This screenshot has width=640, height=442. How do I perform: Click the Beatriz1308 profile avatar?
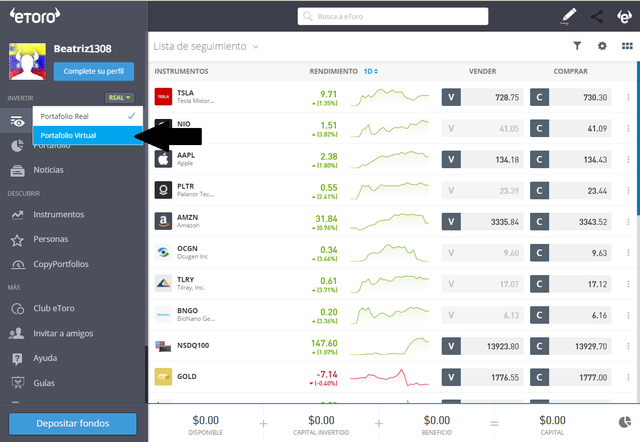click(x=27, y=61)
